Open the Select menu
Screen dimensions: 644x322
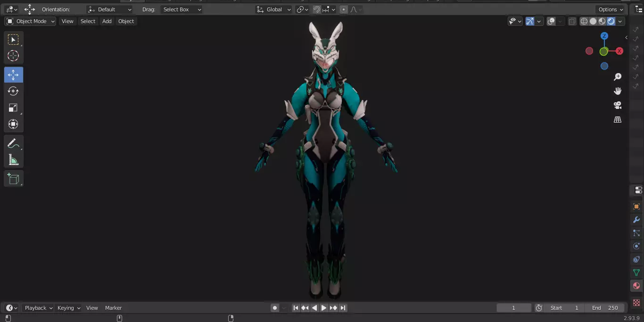88,21
